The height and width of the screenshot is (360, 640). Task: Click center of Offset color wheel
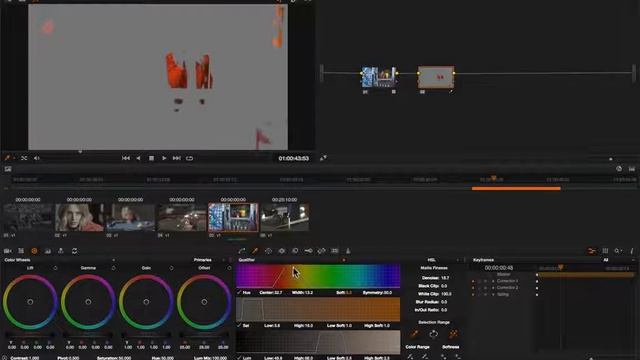pyautogui.click(x=204, y=302)
